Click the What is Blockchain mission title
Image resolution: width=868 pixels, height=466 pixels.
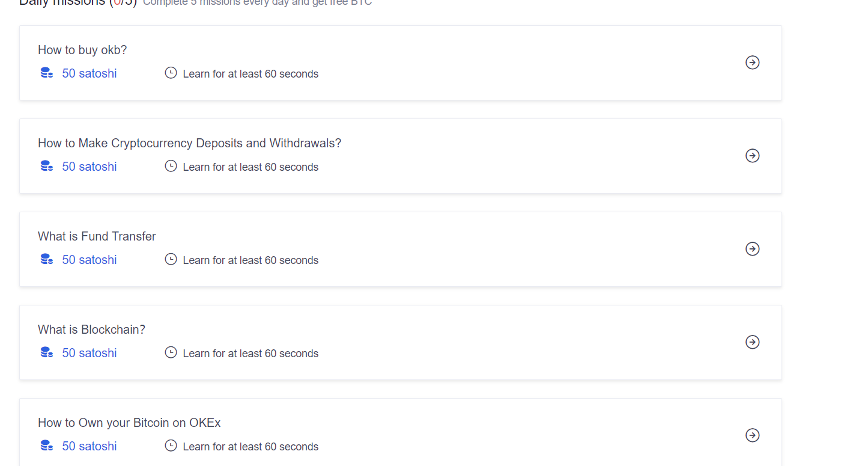pos(91,329)
